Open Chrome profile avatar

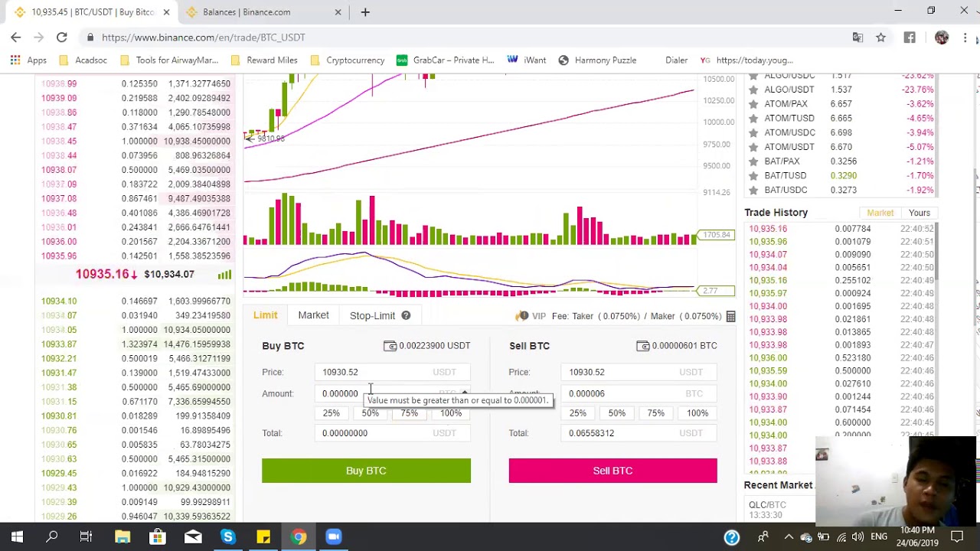[x=942, y=37]
